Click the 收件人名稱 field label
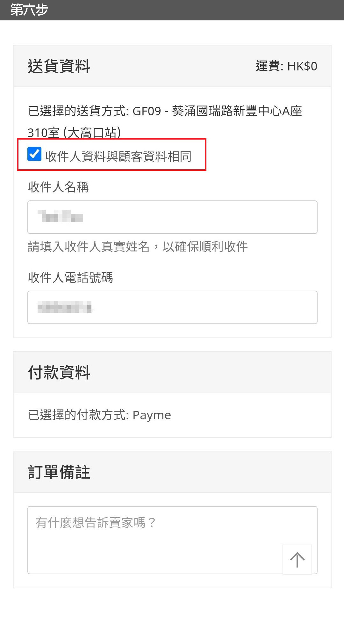This screenshot has height=644, width=344. tap(58, 187)
